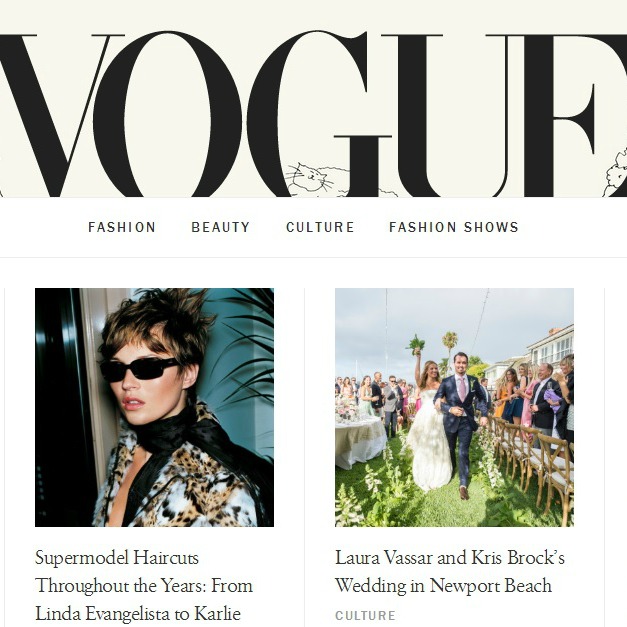Click the doodle sketch at logo's right edge
Image resolution: width=627 pixels, height=627 pixels.
(x=617, y=173)
